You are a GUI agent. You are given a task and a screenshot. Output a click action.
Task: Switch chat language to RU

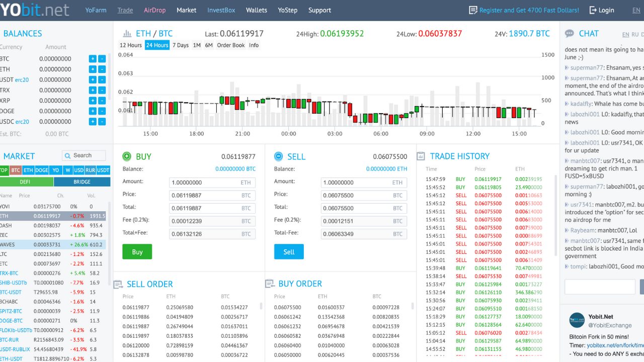635,34
